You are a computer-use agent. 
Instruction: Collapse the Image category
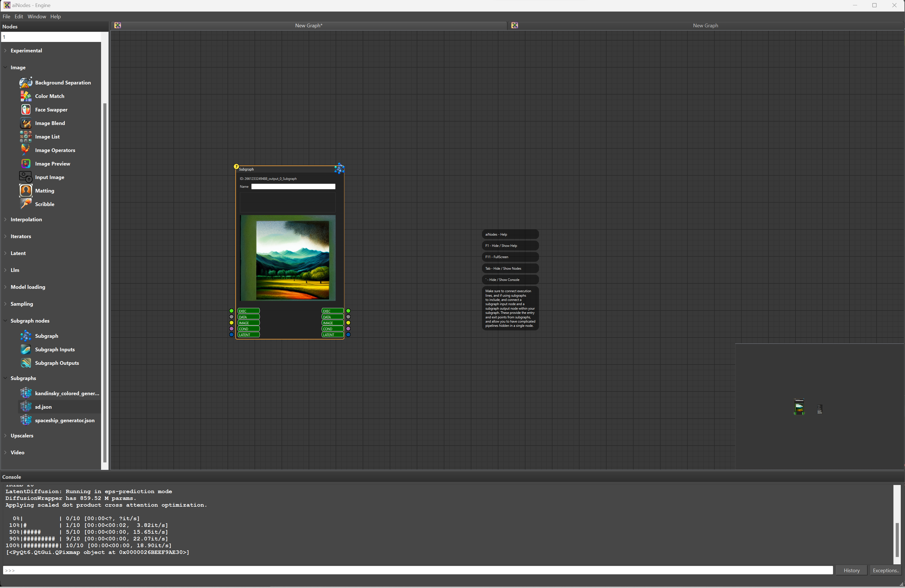5,67
